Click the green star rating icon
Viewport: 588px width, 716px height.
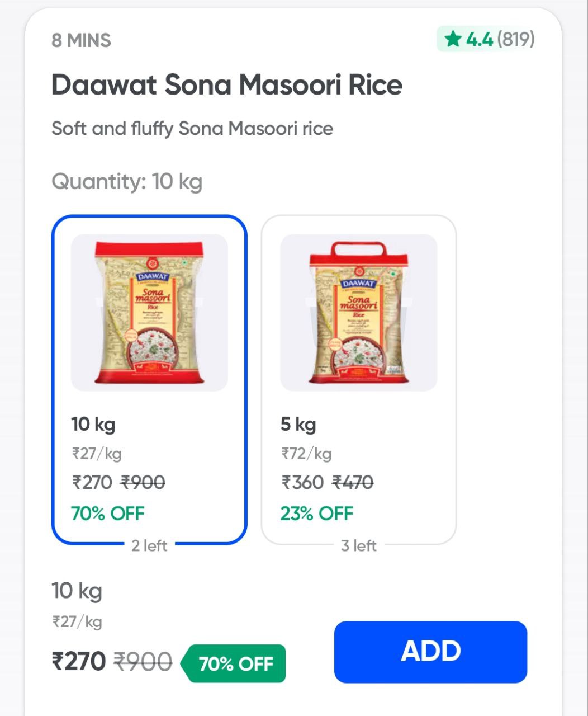coord(452,40)
